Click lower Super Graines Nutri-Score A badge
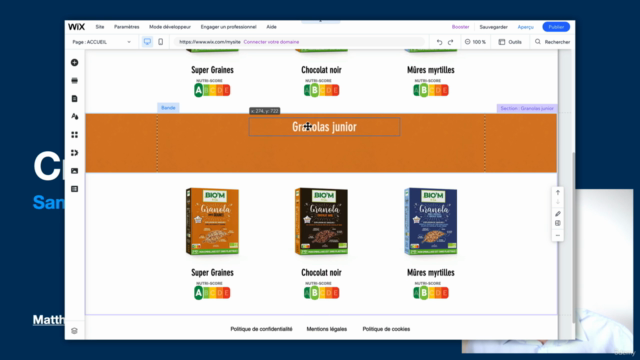Viewport: 640px width, 360px height. click(212, 291)
